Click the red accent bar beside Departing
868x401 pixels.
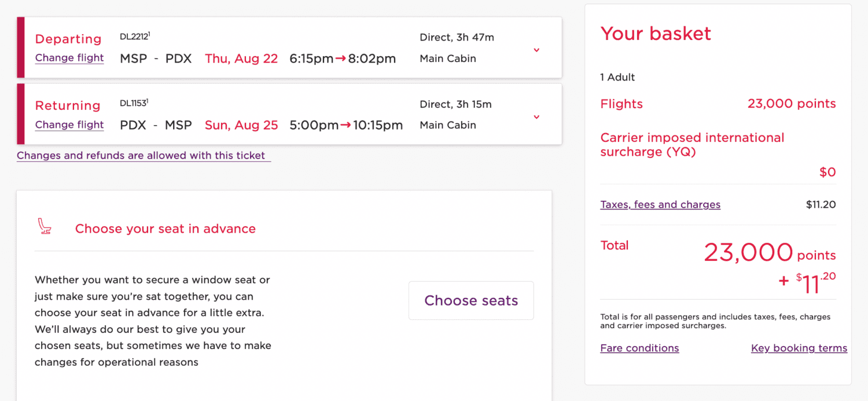click(19, 47)
